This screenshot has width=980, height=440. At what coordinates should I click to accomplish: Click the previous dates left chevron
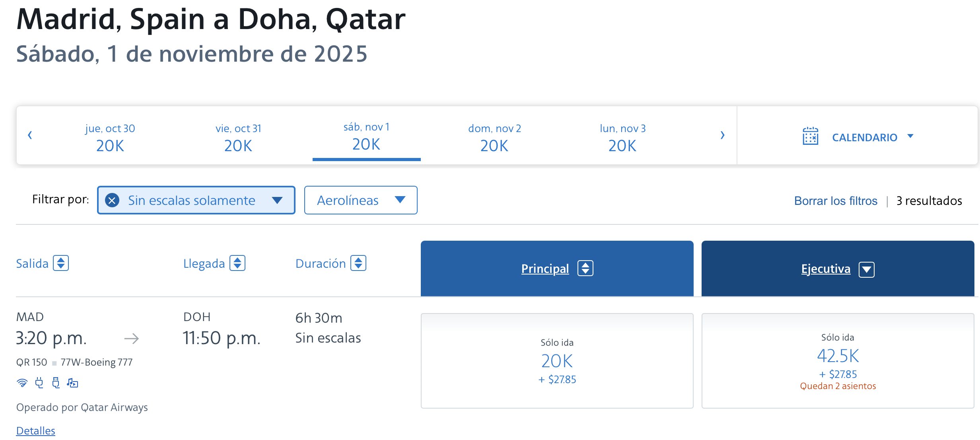pos(30,135)
